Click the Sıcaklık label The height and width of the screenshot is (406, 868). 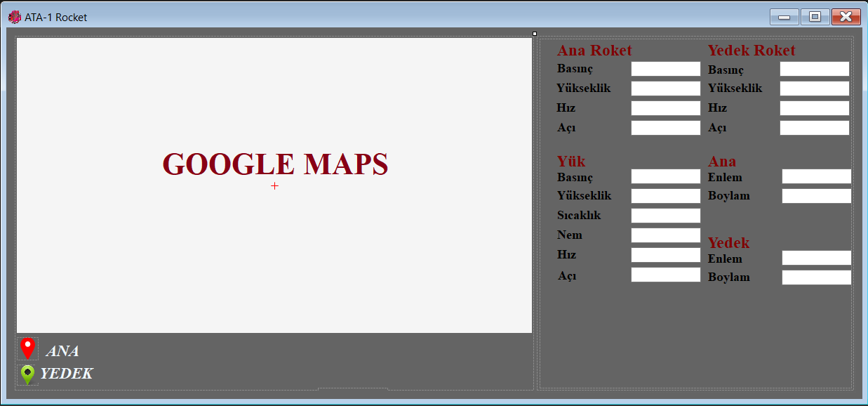(579, 216)
